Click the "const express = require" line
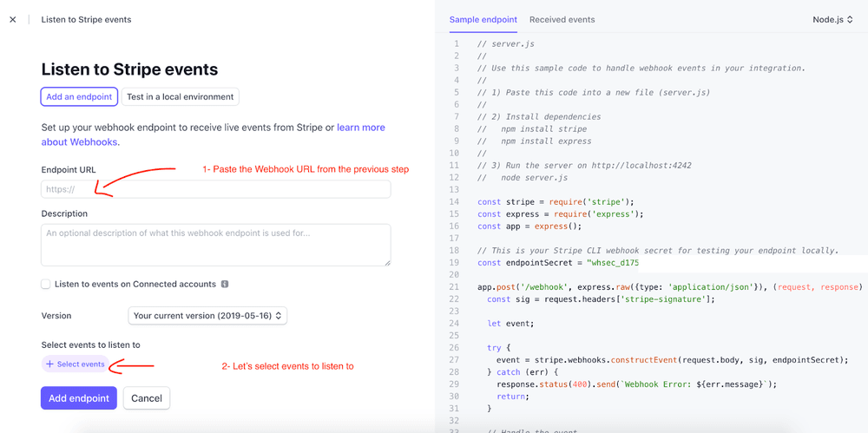Viewport: 868px width, 433px height. 561,213
